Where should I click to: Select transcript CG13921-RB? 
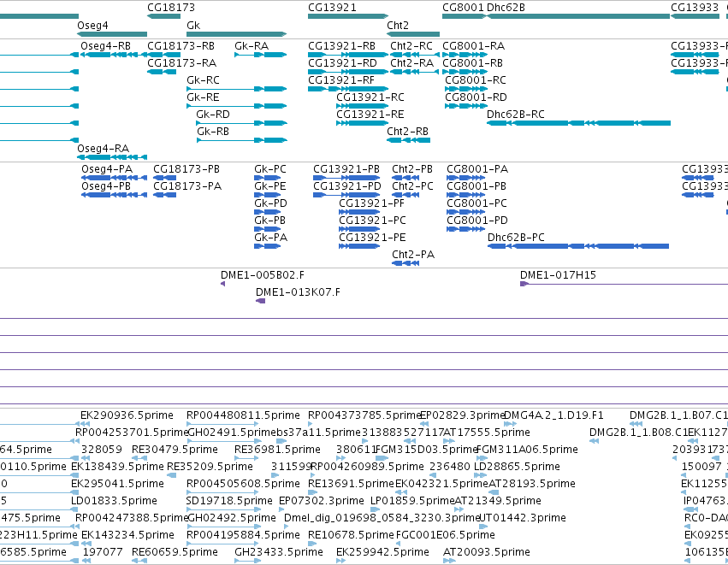pyautogui.click(x=348, y=55)
